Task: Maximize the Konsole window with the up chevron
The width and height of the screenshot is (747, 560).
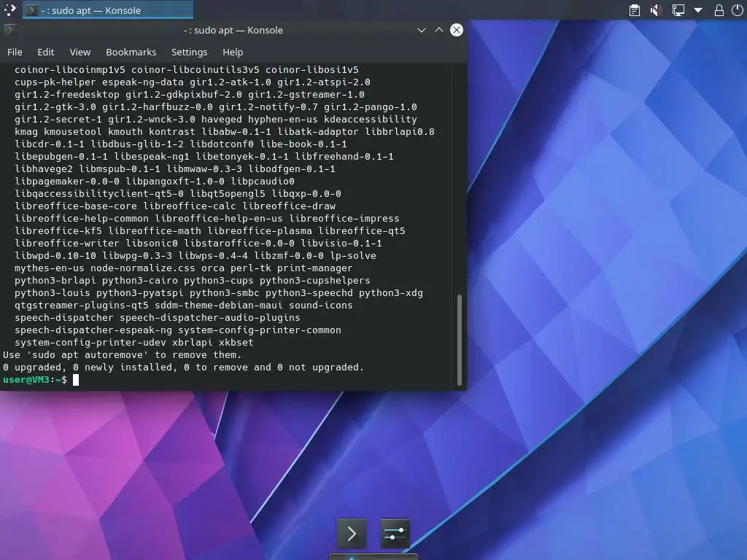Action: click(x=438, y=30)
